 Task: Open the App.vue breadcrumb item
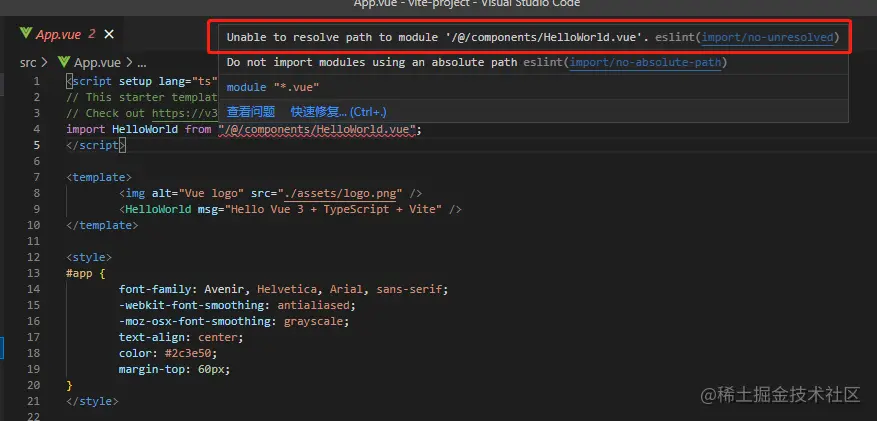click(97, 62)
